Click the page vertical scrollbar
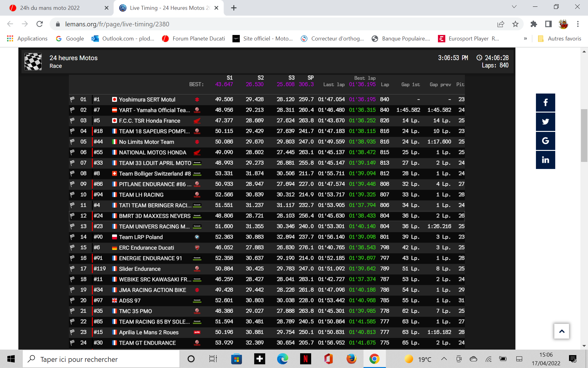 click(x=584, y=135)
